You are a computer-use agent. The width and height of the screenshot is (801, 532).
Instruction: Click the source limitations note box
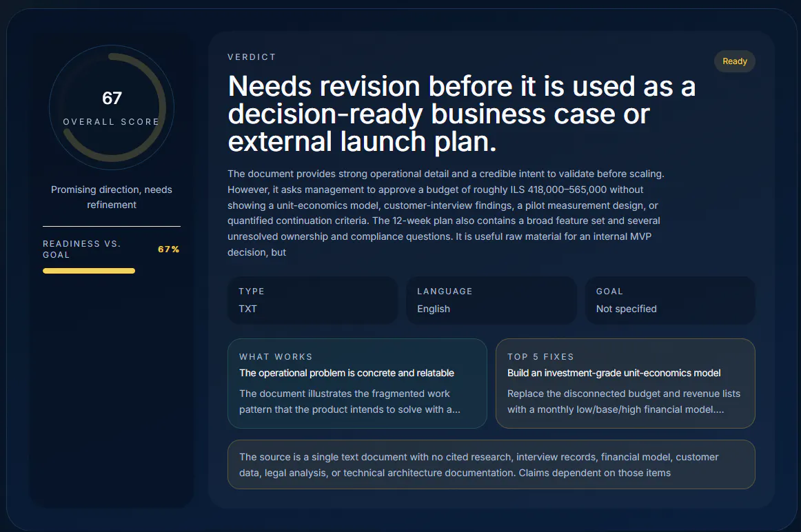[491, 464]
